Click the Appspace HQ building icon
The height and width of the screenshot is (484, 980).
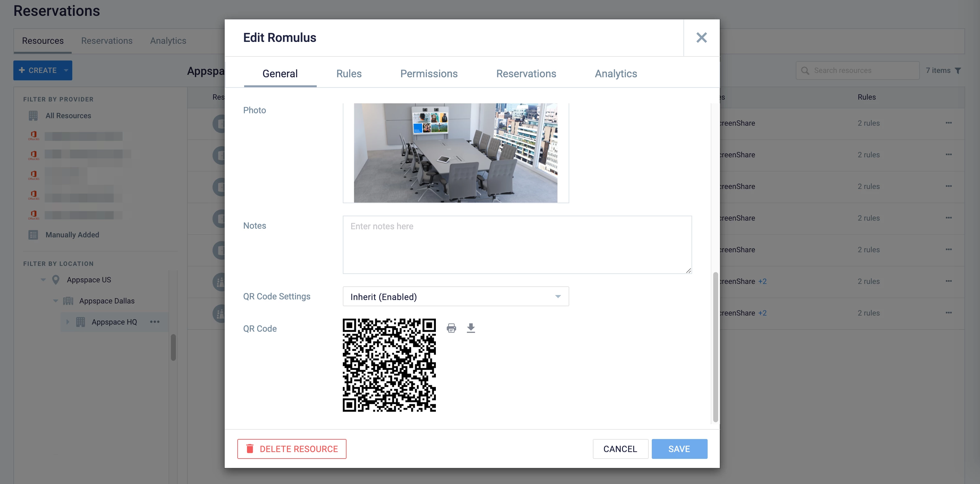pos(81,322)
